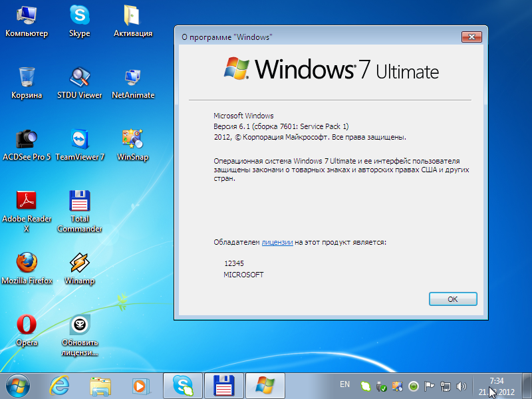Start TeamViewer 7 from desktop

(79, 144)
